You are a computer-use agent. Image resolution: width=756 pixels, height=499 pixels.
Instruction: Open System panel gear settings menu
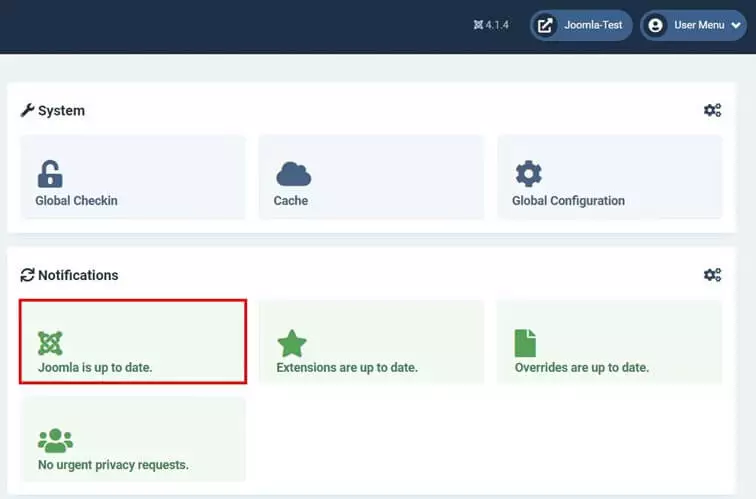point(712,111)
